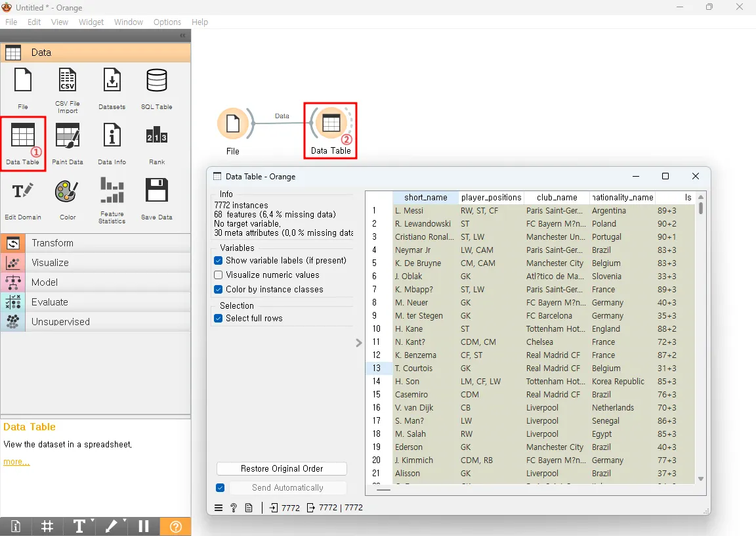Image resolution: width=756 pixels, height=536 pixels.
Task: Click the Restore Original Order button
Action: click(x=282, y=469)
